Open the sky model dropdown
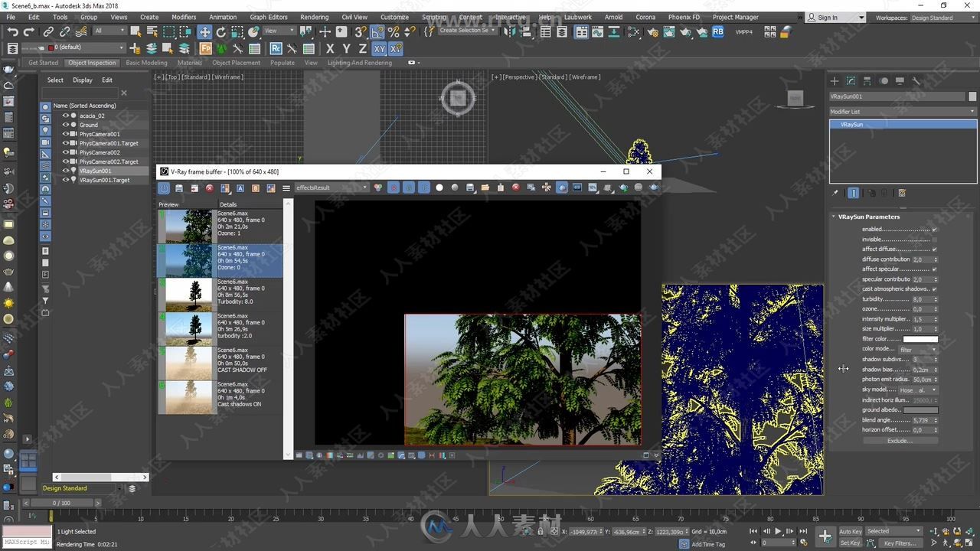Screen dimensions: 980x551 point(918,390)
